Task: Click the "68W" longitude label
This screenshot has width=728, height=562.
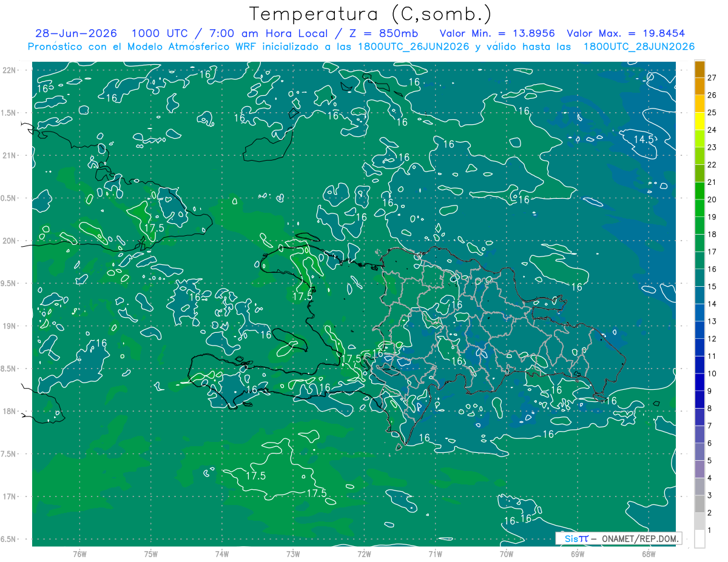Action: tap(649, 554)
